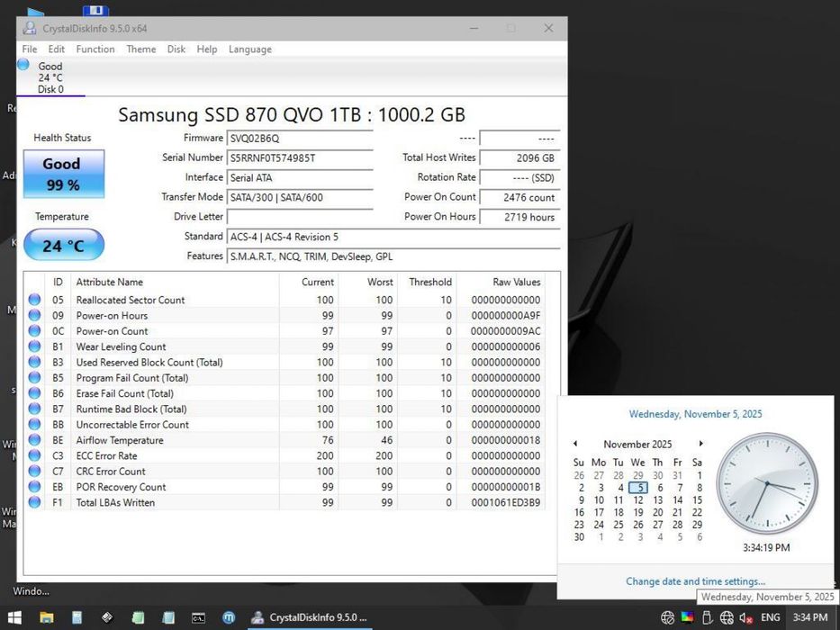Screen dimensions: 840x630
Task: Click the status orb for Runtime Bad Block
Action: tap(34, 409)
